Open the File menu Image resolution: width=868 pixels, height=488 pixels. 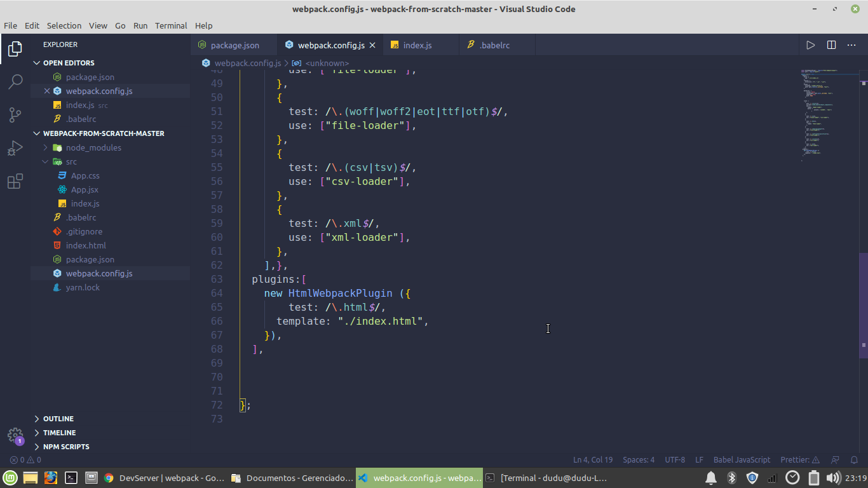[10, 25]
